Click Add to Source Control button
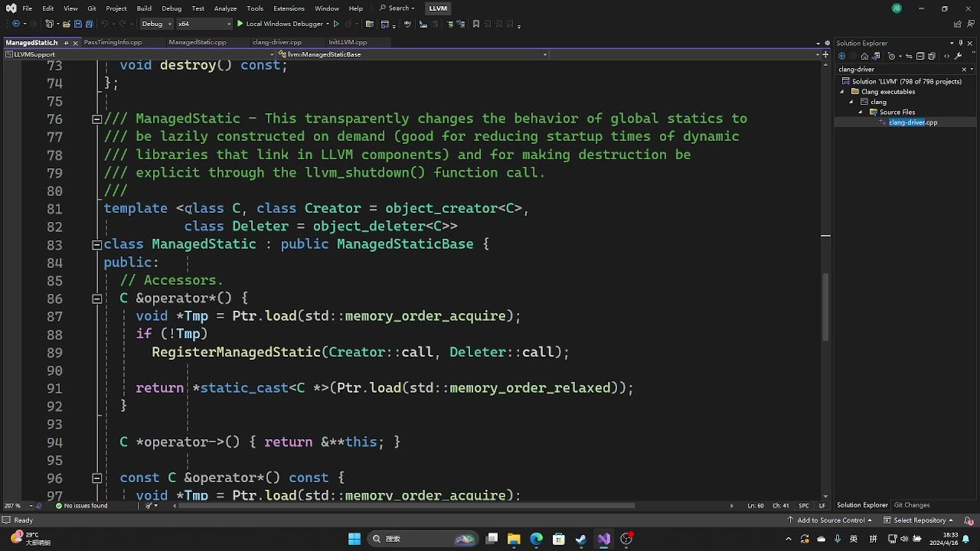The height and width of the screenshot is (551, 980). [x=831, y=520]
